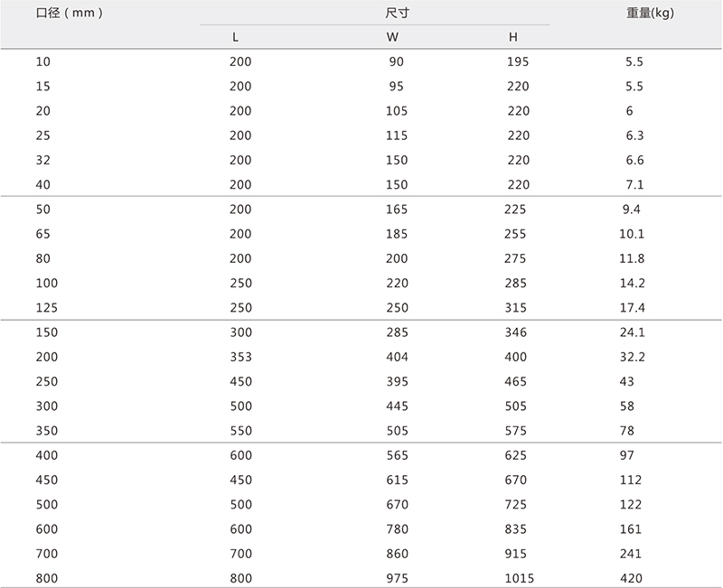Viewport: 723px width, 588px height.
Task: Select the caliber 50 row label
Action: point(42,210)
